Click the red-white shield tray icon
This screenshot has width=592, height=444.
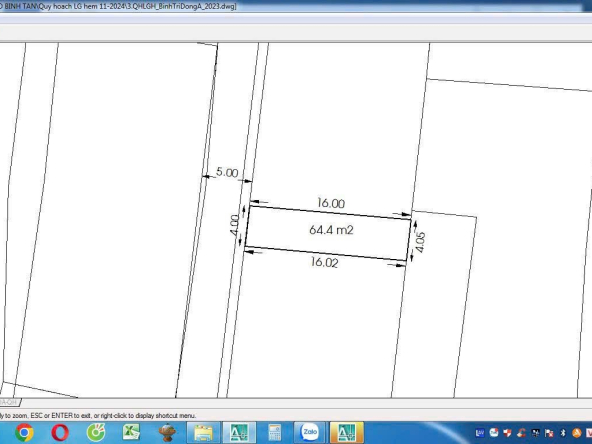tap(507, 433)
